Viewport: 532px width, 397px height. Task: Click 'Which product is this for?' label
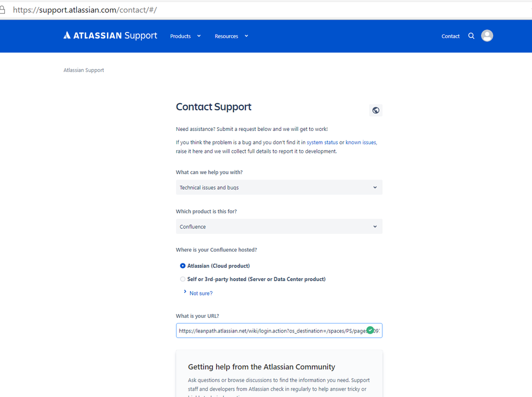point(206,211)
